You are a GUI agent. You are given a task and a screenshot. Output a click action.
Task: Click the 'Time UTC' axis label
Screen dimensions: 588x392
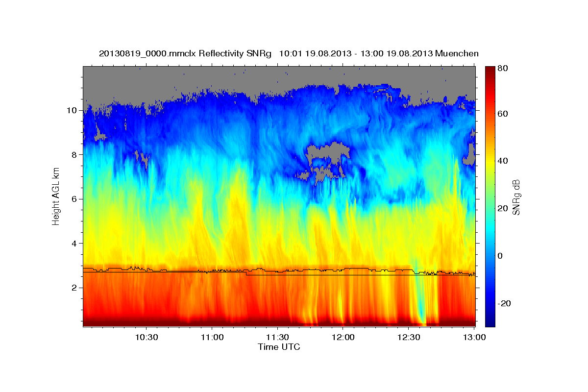coord(279,347)
